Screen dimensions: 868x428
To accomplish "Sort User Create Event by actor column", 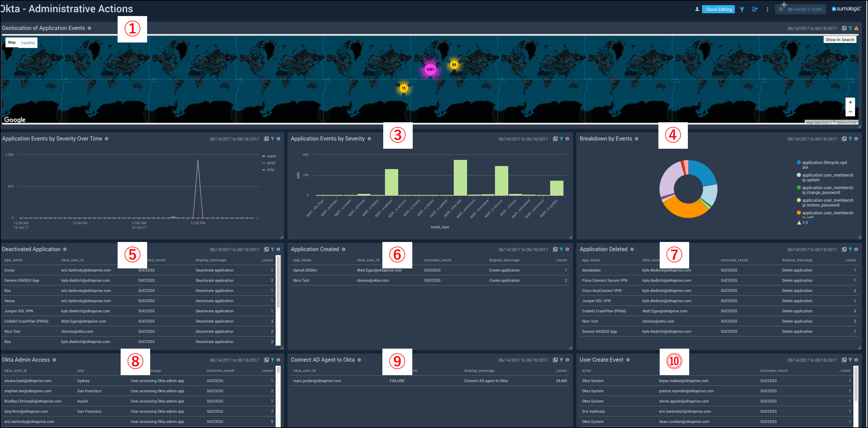I will coord(587,371).
